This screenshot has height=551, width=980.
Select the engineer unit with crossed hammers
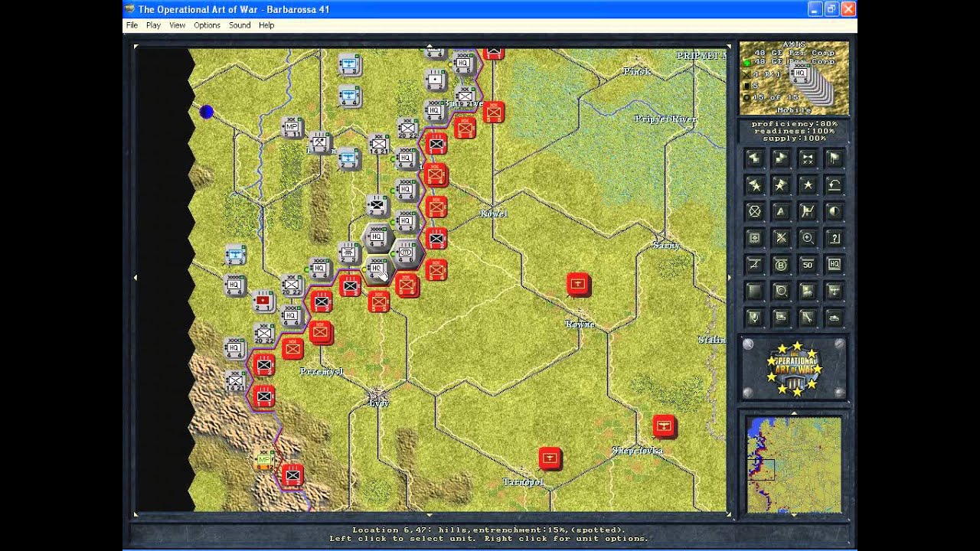coord(320,142)
